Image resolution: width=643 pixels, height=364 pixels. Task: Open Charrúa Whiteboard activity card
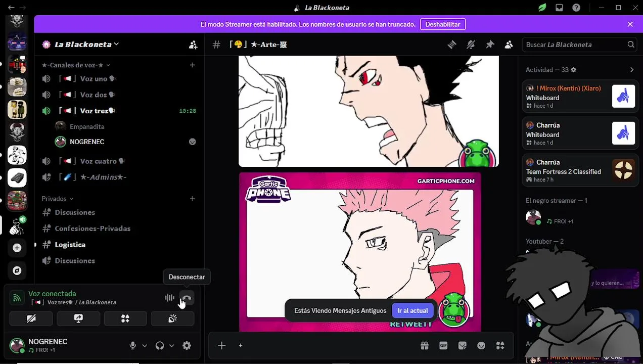coord(580,133)
